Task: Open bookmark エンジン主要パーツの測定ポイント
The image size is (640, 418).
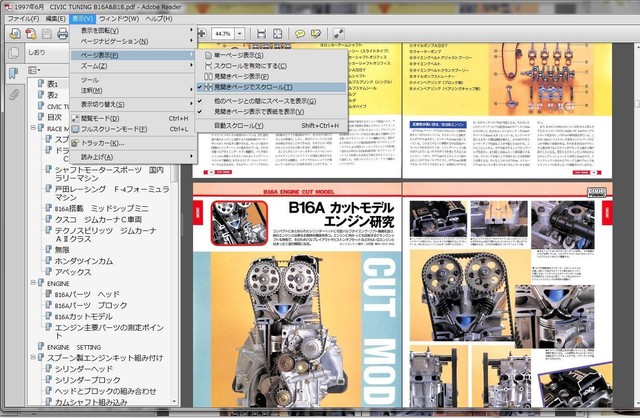Action: tap(109, 331)
